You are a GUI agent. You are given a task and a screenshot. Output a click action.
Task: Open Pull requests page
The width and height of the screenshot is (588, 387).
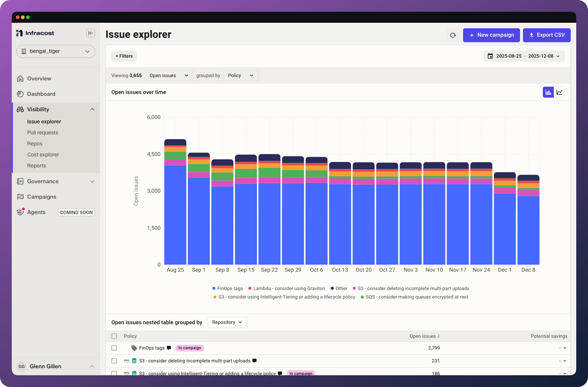(x=43, y=133)
